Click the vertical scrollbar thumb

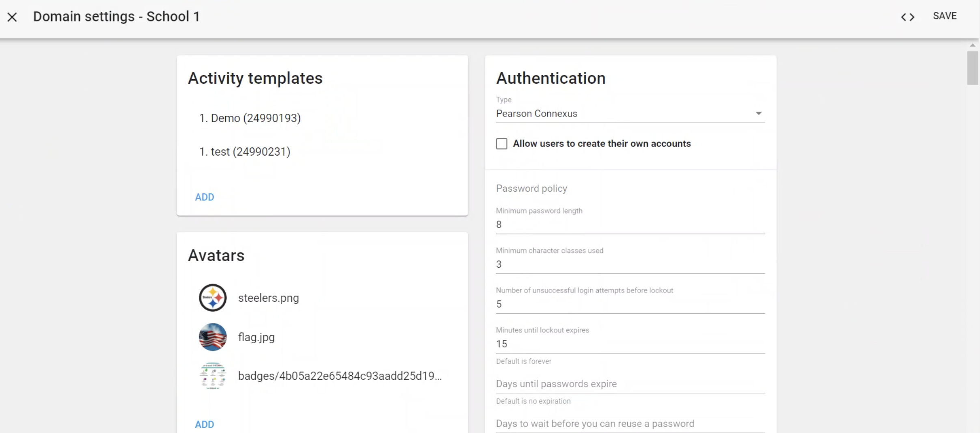(x=972, y=68)
